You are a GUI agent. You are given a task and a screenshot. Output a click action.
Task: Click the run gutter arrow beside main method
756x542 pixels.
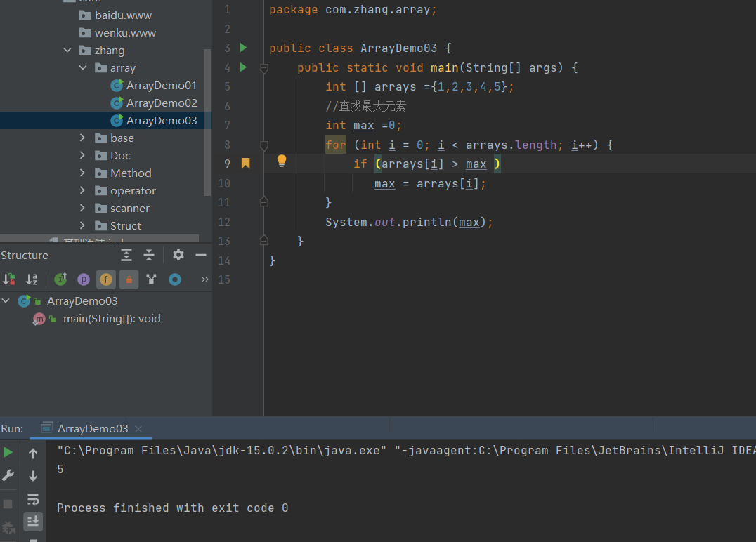[243, 67]
